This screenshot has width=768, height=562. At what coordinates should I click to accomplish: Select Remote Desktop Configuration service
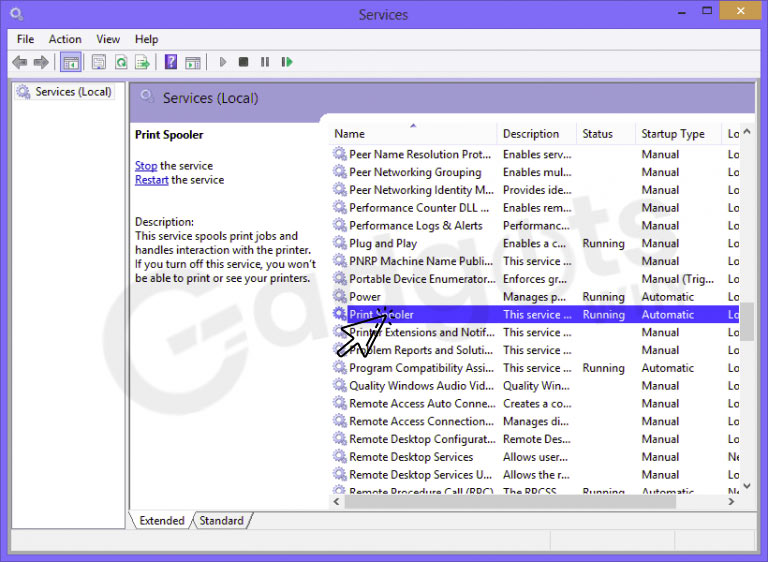click(534, 439)
